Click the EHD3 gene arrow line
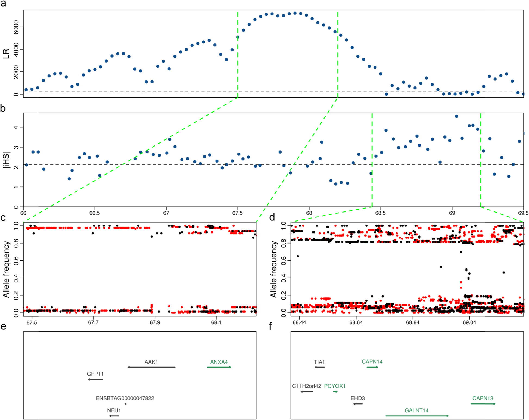 [x=358, y=404]
